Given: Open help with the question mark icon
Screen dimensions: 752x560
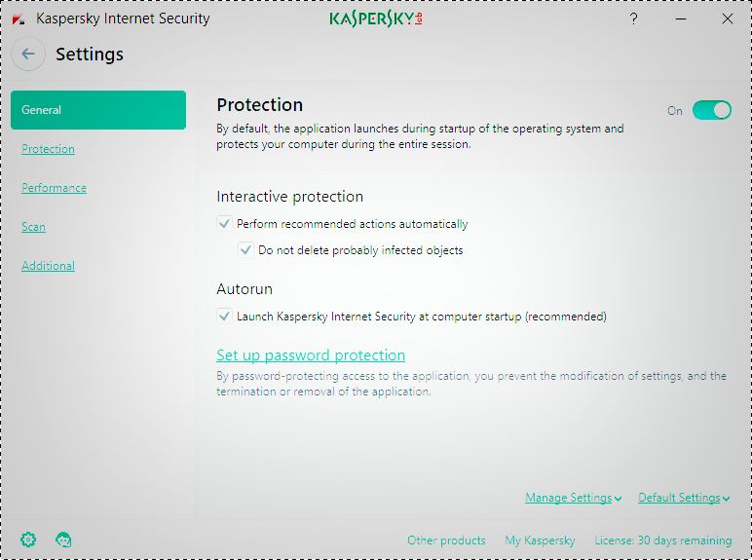Looking at the screenshot, I should [x=634, y=19].
